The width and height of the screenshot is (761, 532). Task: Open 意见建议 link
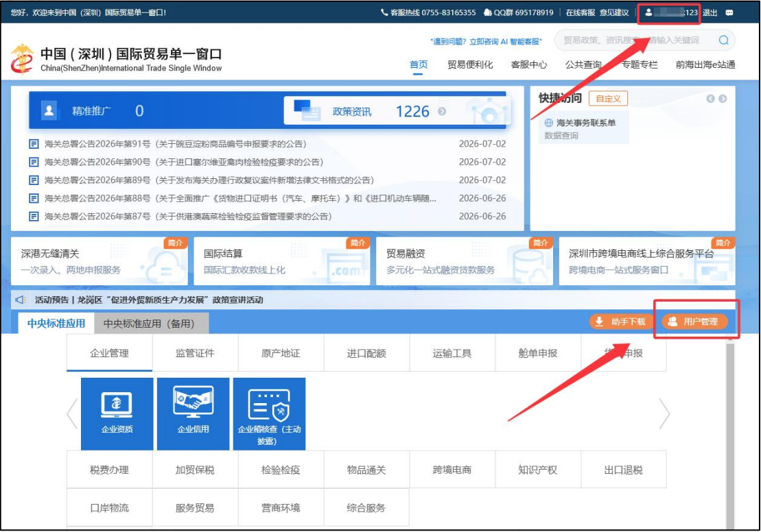pyautogui.click(x=614, y=12)
